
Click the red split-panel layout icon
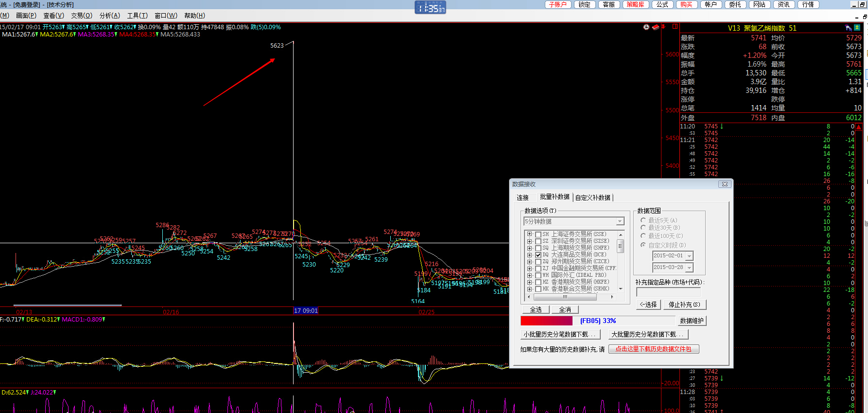point(675,27)
